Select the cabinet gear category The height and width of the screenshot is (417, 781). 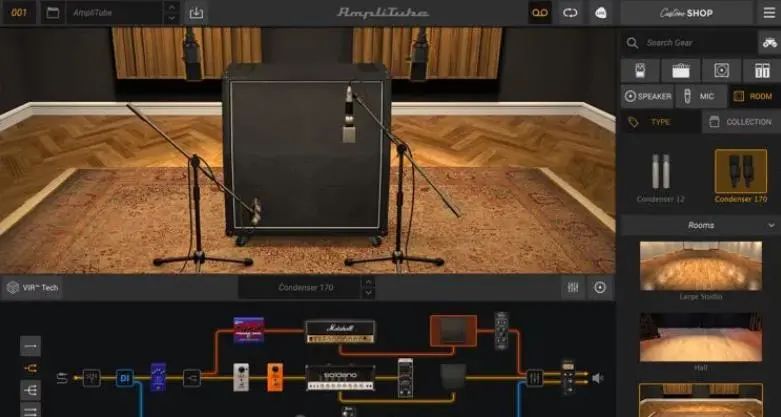point(721,71)
